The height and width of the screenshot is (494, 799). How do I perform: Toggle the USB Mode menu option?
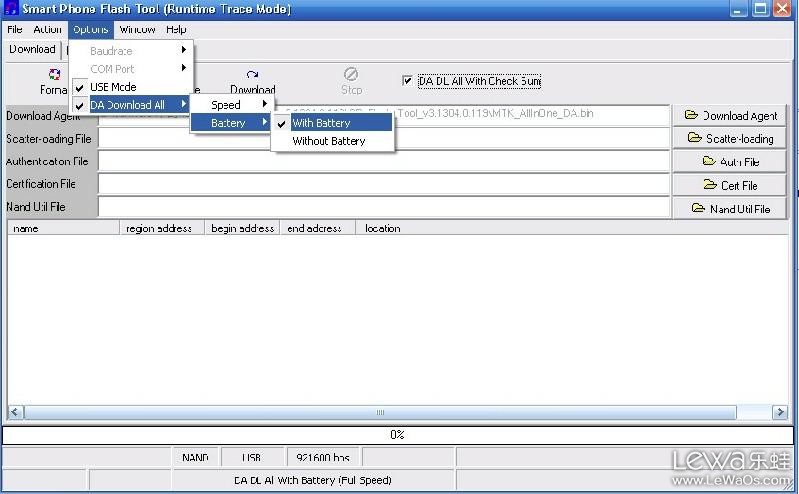(113, 87)
